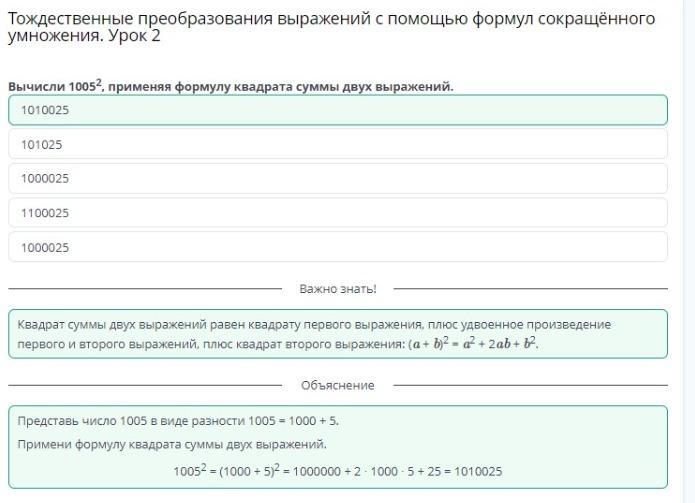This screenshot has width=695, height=503.
Task: Click the 'Объяснение' section label
Action: [x=338, y=385]
